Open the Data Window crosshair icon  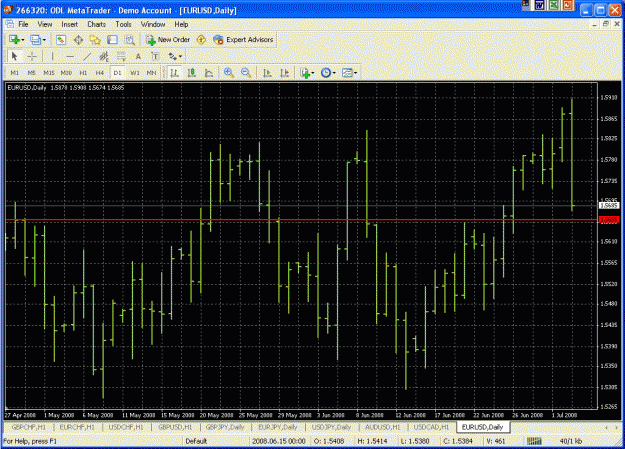point(78,40)
